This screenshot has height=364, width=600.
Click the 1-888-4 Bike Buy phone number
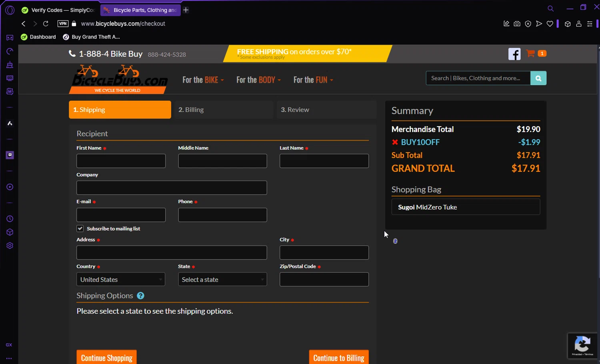point(111,54)
